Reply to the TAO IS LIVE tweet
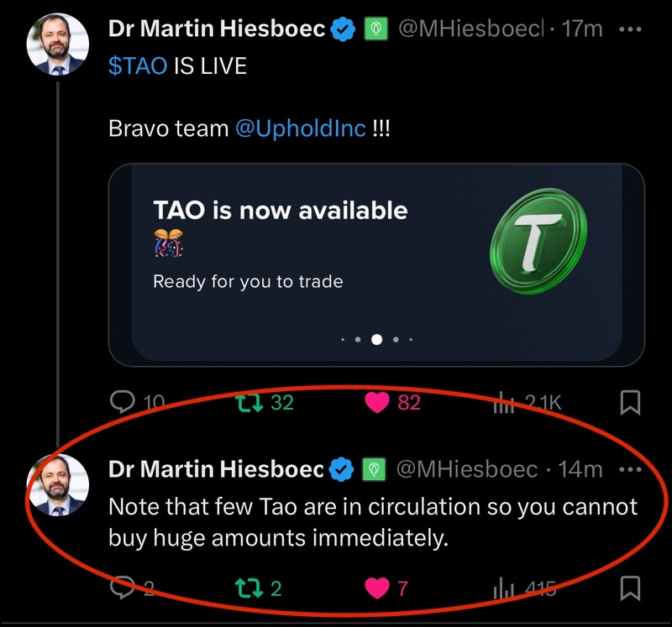672x627 pixels. 123,403
